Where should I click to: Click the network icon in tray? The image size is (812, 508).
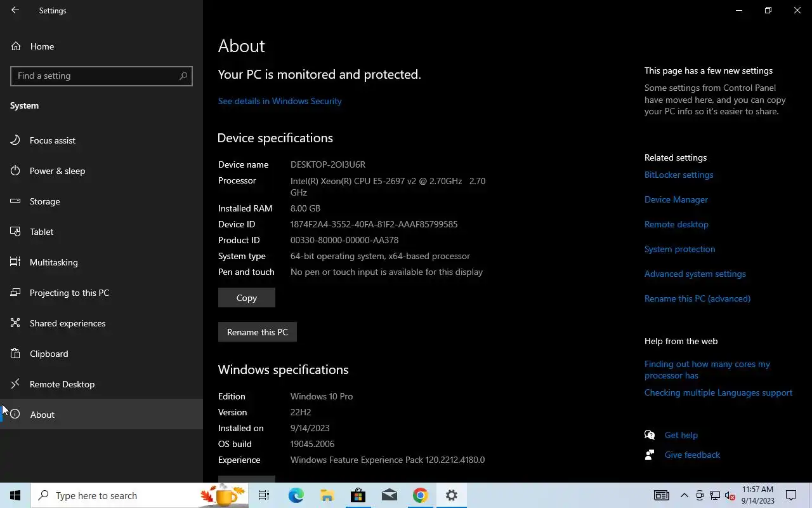click(715, 495)
